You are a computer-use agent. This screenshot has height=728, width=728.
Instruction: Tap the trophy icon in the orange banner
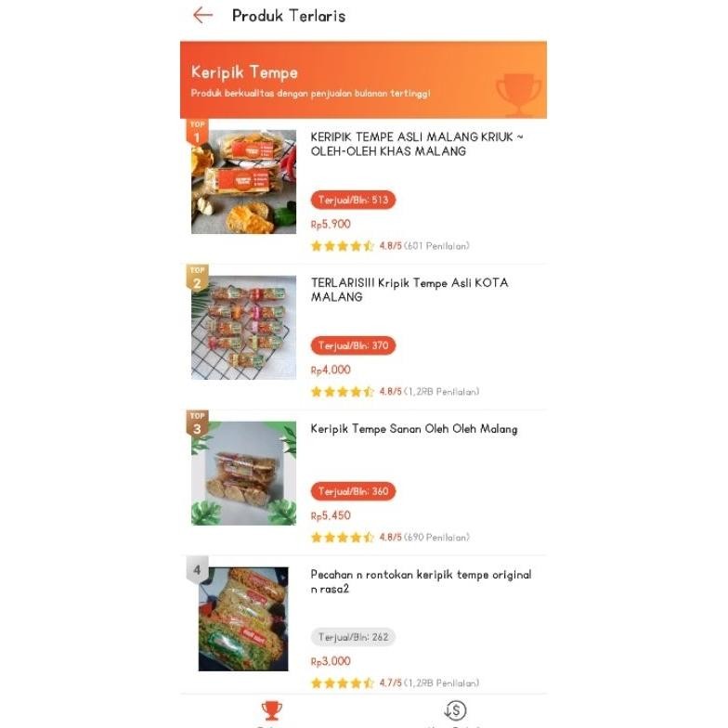(518, 92)
